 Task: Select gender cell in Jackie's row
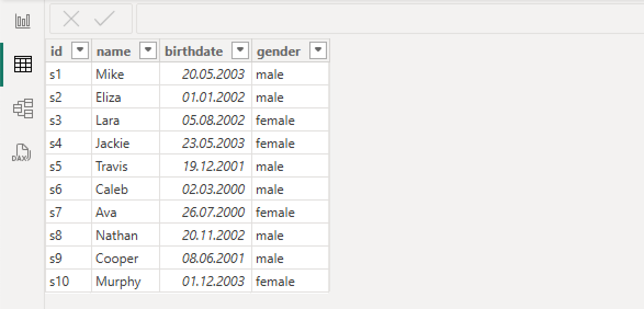click(x=290, y=143)
